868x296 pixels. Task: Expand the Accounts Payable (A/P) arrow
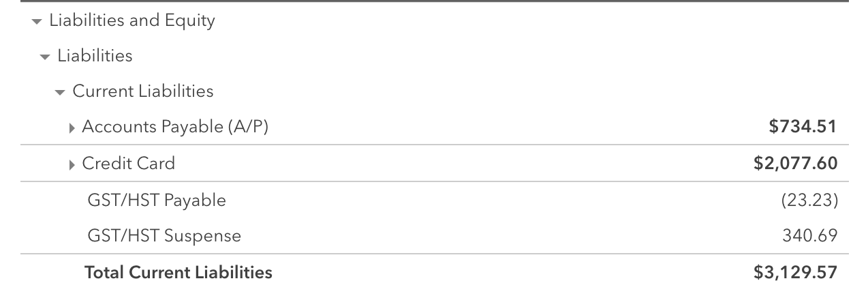click(74, 128)
